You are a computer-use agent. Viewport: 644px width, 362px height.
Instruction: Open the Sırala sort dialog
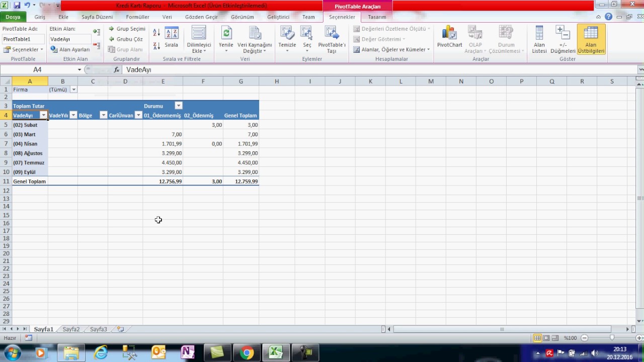[x=172, y=38]
